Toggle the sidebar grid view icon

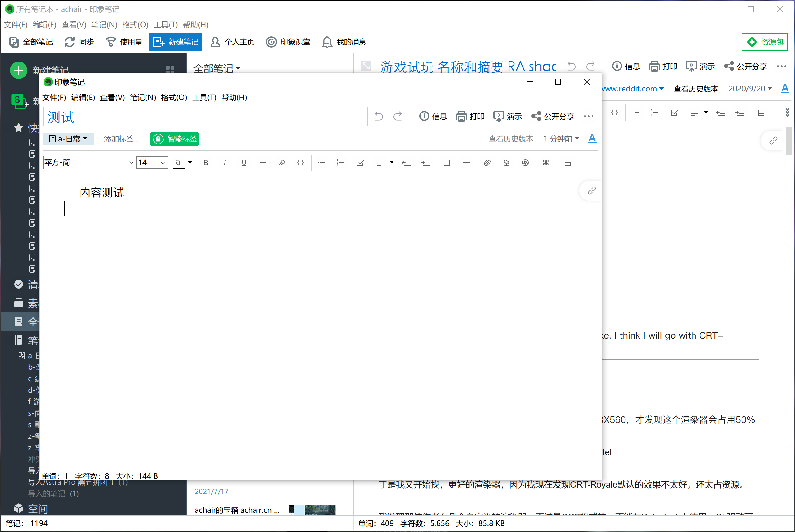pyautogui.click(x=170, y=69)
